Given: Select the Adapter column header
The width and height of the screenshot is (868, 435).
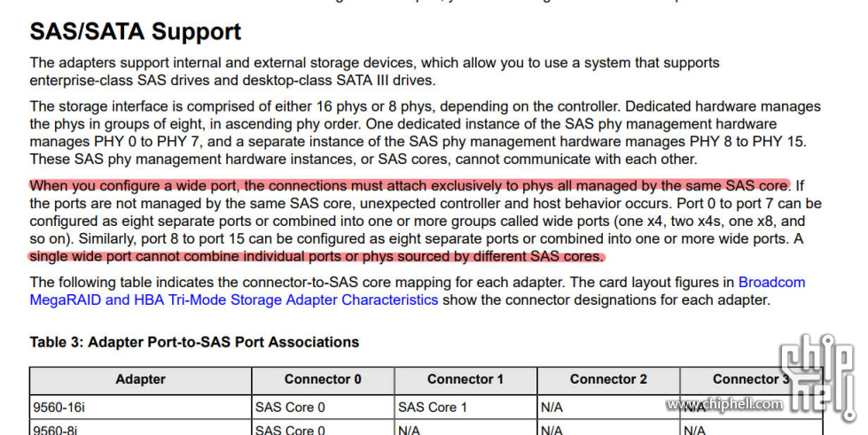Looking at the screenshot, I should coord(141,380).
